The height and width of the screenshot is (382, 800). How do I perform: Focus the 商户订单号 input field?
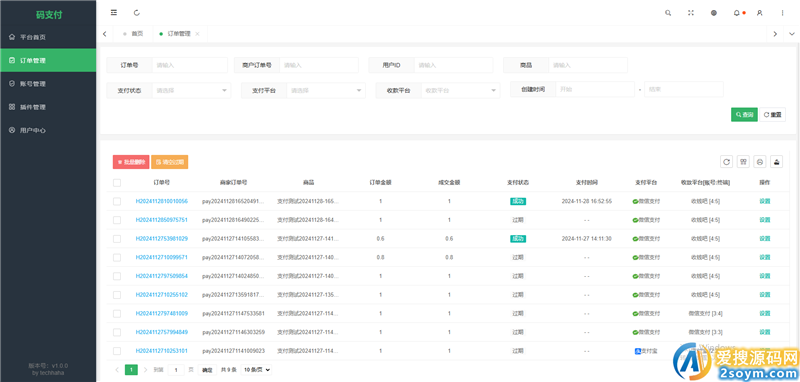click(x=319, y=65)
